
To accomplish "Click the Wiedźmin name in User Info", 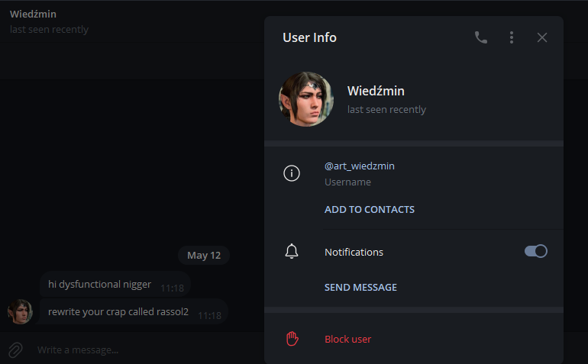I will tap(376, 91).
